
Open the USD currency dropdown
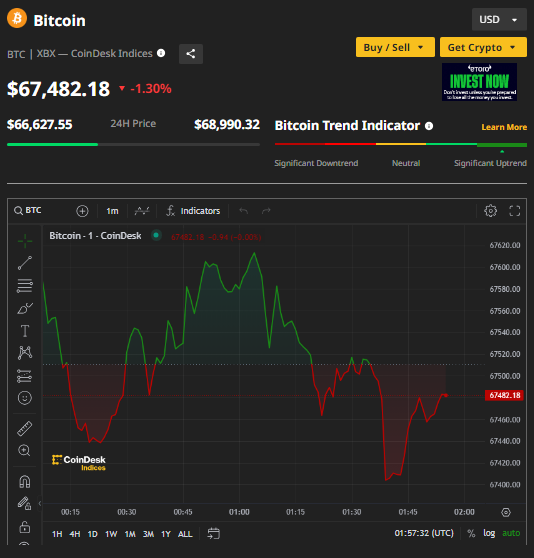pos(499,20)
